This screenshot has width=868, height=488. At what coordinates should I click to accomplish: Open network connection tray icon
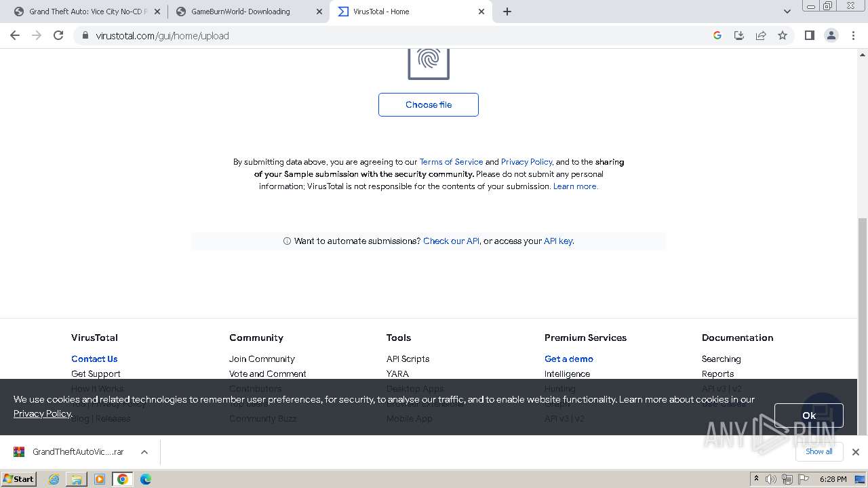click(x=787, y=479)
